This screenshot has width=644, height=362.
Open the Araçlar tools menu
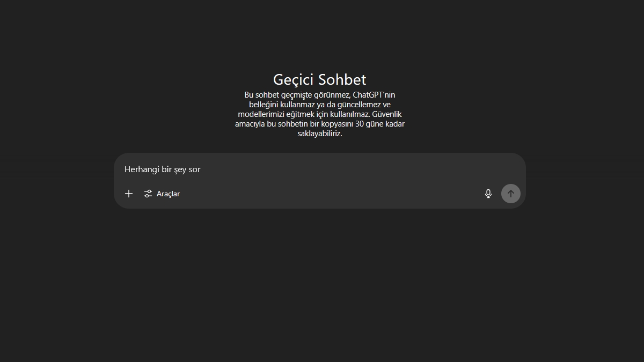[162, 194]
